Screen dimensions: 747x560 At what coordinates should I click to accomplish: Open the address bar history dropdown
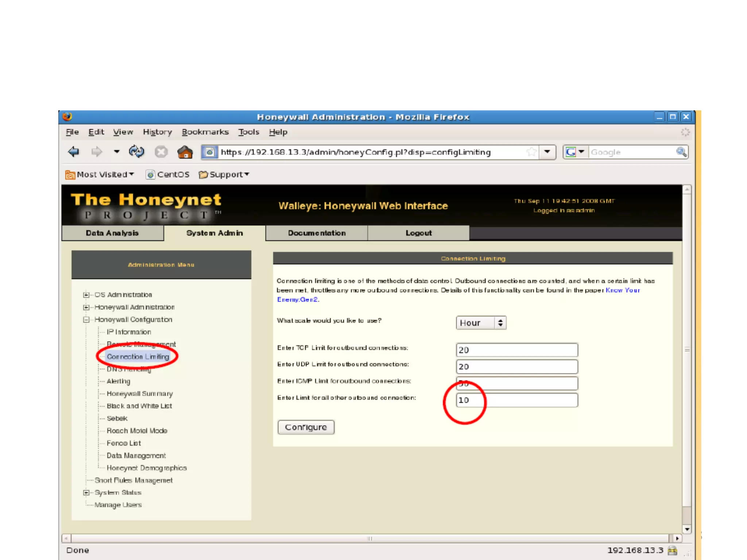click(547, 152)
